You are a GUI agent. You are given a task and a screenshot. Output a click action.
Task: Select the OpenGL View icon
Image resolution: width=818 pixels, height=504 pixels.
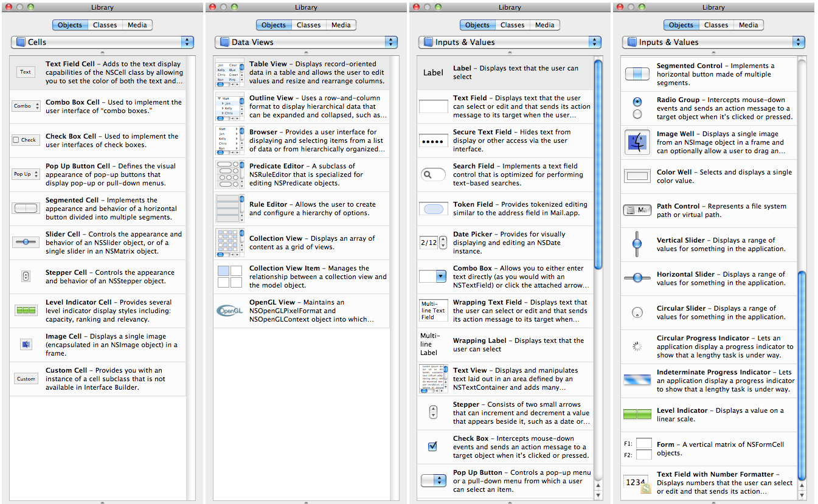(x=229, y=311)
